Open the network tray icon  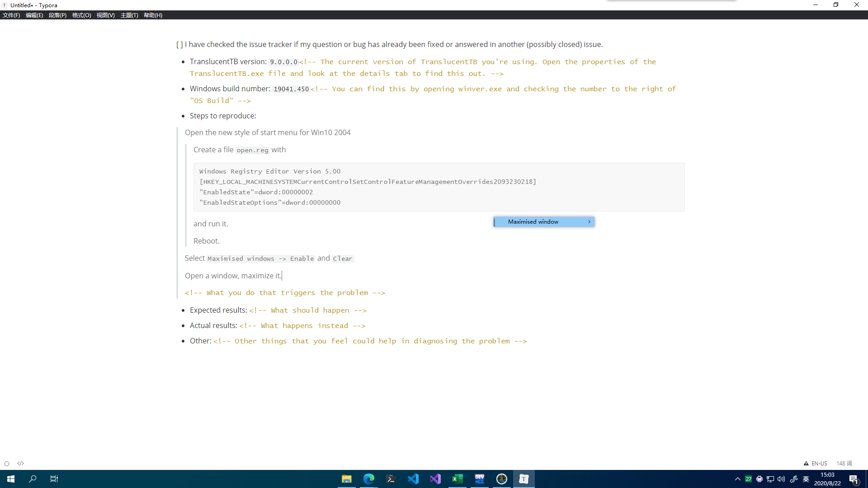point(770,479)
